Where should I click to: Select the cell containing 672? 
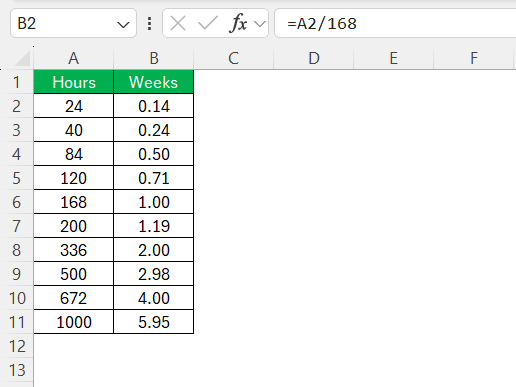click(74, 298)
